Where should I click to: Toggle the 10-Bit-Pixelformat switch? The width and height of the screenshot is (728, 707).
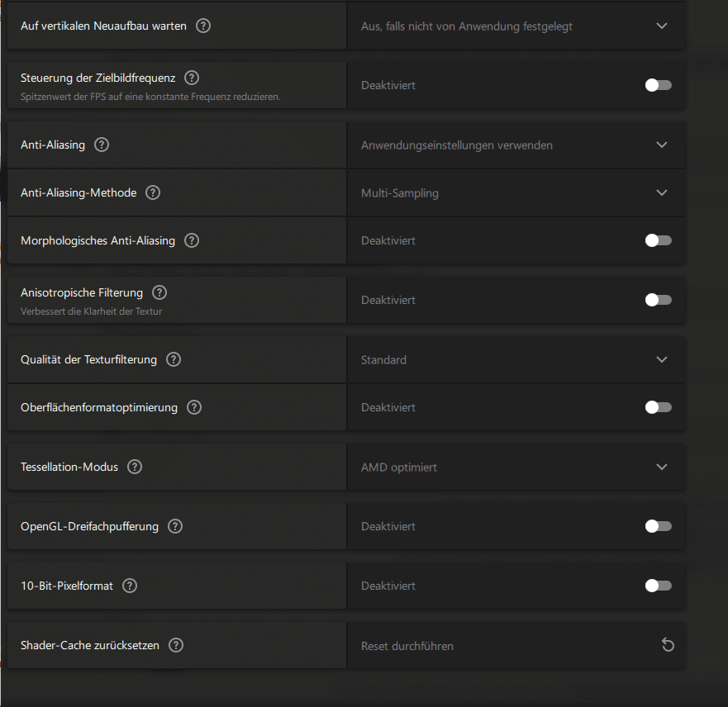[x=659, y=586]
